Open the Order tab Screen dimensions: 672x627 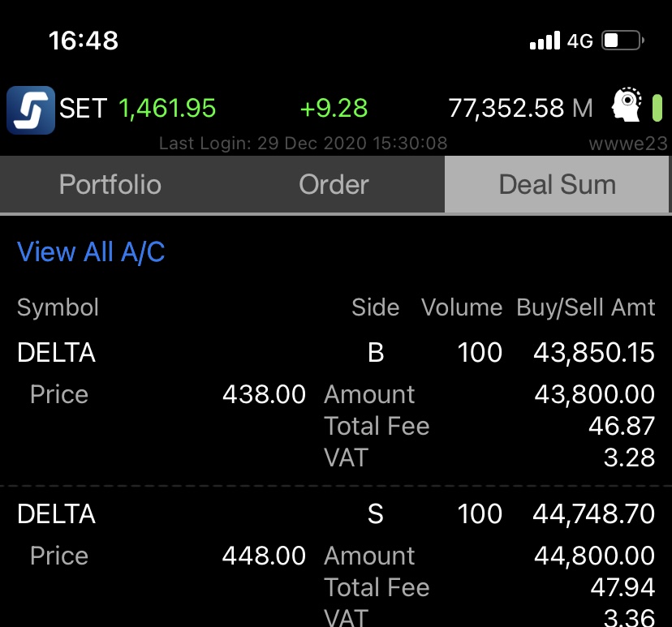pos(334,185)
